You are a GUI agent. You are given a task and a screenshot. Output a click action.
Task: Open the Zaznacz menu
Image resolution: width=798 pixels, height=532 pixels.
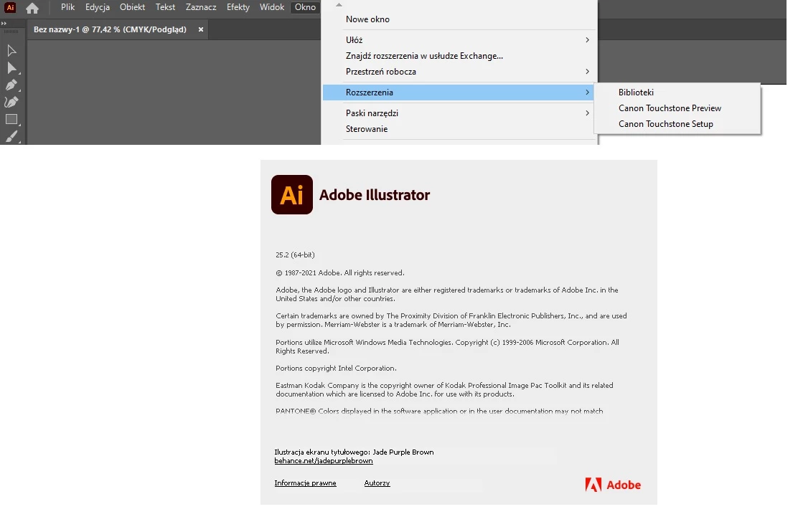201,7
